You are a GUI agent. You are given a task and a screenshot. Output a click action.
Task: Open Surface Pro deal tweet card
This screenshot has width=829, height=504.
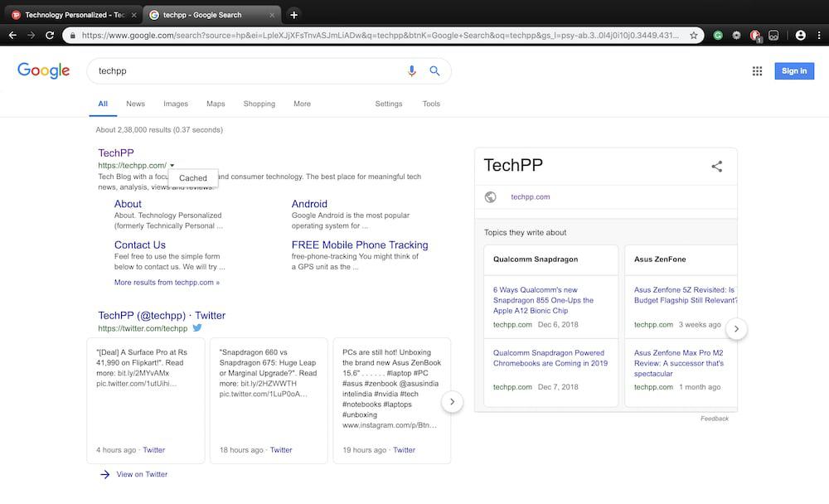pos(146,401)
